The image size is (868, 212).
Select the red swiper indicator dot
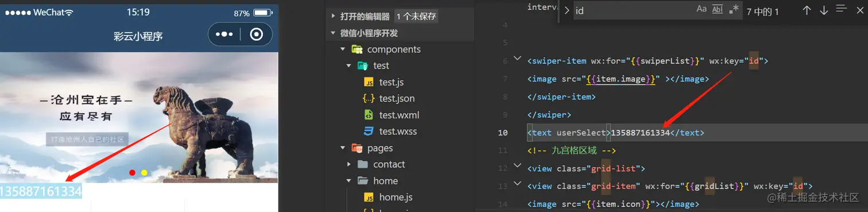click(x=133, y=173)
